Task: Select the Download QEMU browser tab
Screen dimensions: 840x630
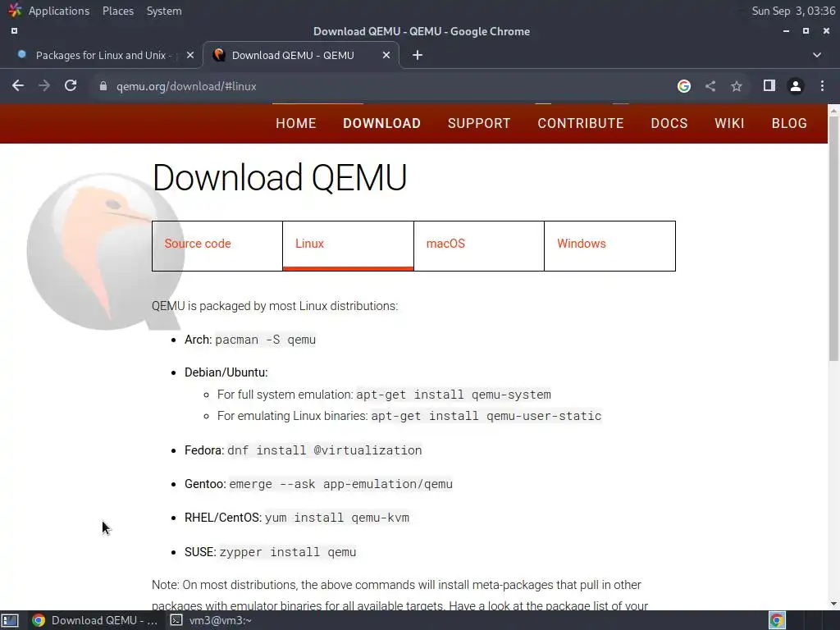Action: 301,55
